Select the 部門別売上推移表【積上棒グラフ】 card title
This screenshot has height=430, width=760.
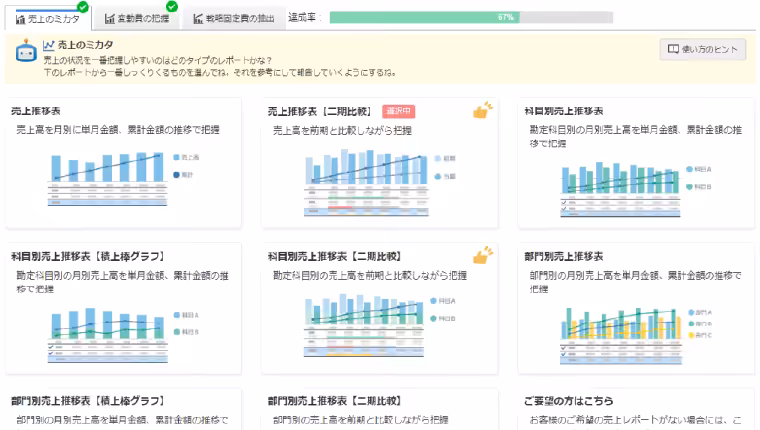pos(87,401)
